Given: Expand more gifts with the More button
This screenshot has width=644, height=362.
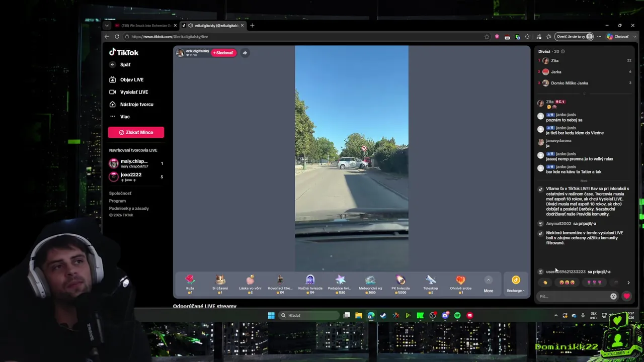Looking at the screenshot, I should click(x=489, y=284).
